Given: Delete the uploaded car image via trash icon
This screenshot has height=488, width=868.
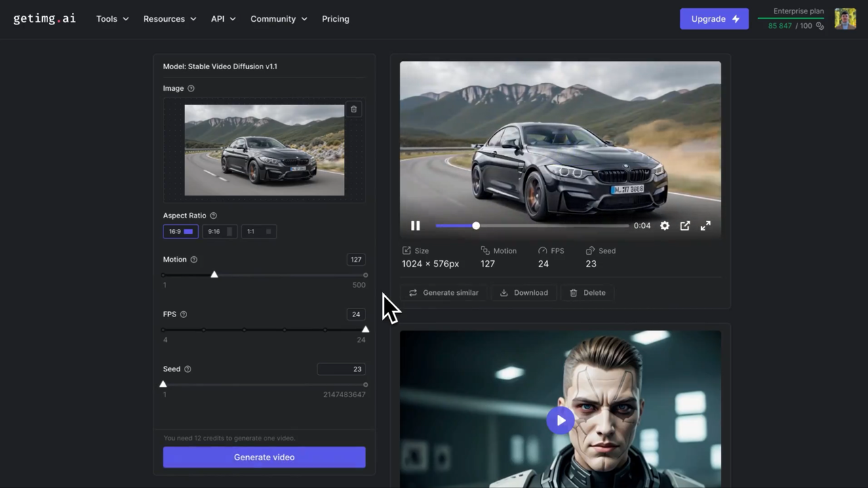Looking at the screenshot, I should coord(353,109).
